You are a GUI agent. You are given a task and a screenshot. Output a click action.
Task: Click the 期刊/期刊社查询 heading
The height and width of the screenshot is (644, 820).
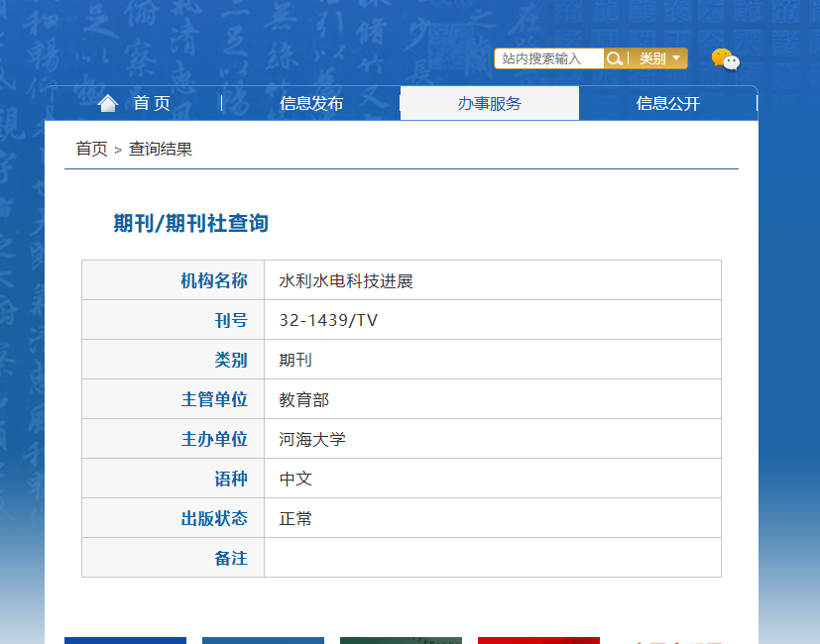191,223
